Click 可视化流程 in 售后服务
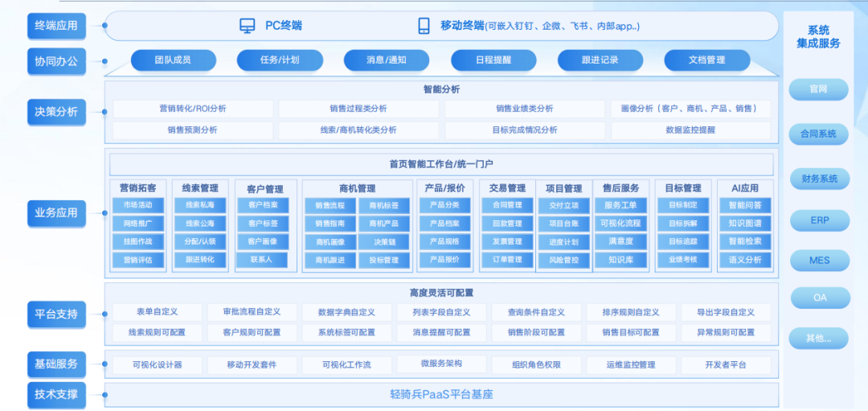The width and height of the screenshot is (868, 411). click(x=622, y=224)
